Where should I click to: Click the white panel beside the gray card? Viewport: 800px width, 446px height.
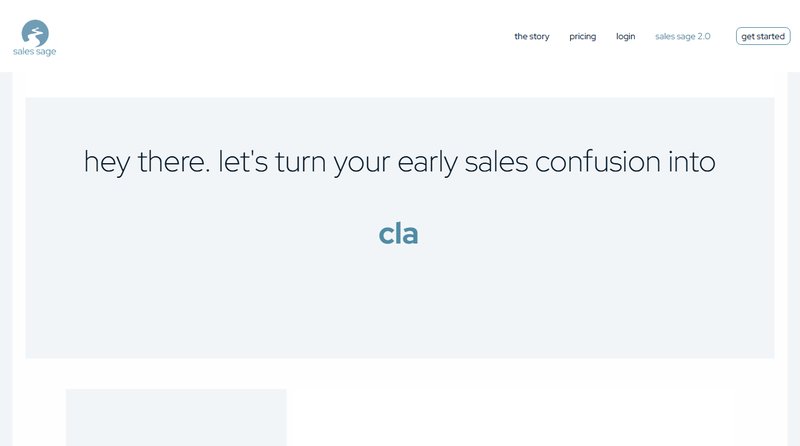pyautogui.click(x=510, y=417)
